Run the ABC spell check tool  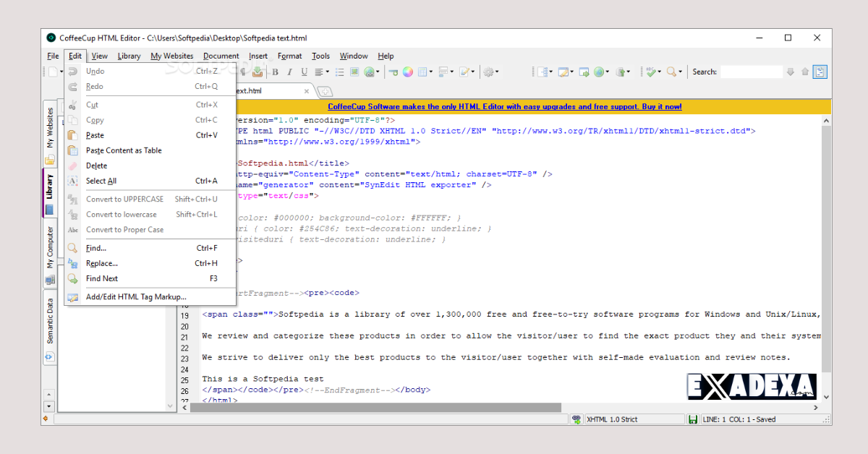click(x=652, y=72)
